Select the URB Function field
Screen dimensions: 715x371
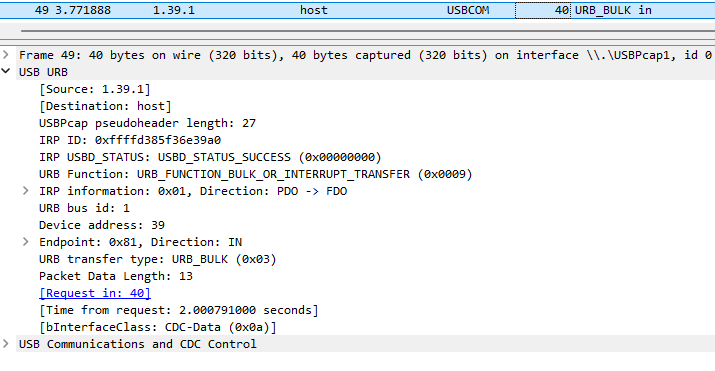point(256,174)
